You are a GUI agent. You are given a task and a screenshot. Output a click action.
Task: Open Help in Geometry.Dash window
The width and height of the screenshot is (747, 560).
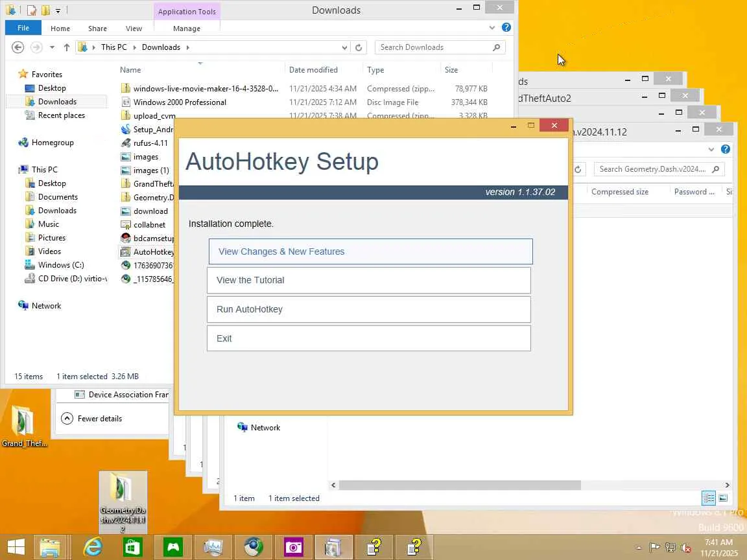click(x=726, y=149)
